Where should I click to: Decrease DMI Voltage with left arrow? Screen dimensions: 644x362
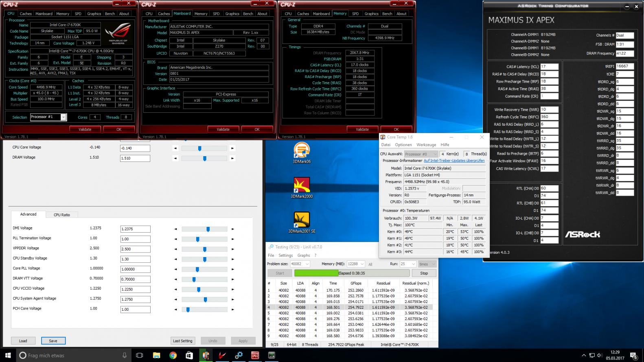175,229
